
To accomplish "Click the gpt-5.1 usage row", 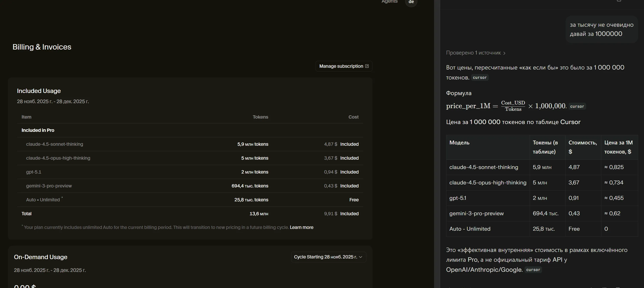I will point(33,172).
